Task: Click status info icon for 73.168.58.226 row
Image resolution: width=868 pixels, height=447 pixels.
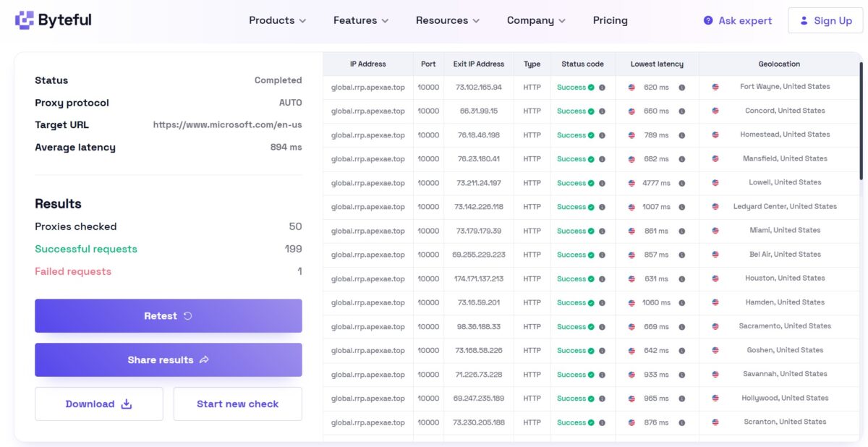Action: (602, 351)
